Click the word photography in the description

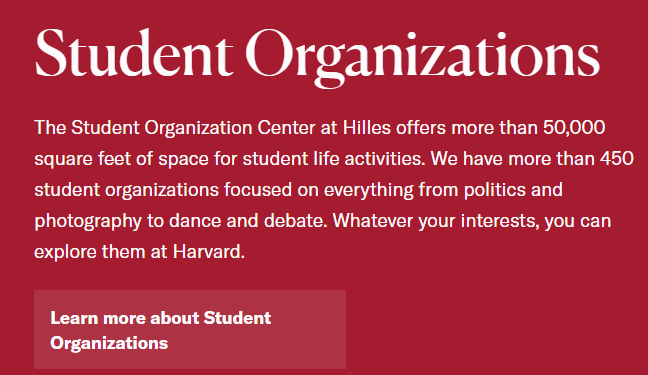pos(88,222)
